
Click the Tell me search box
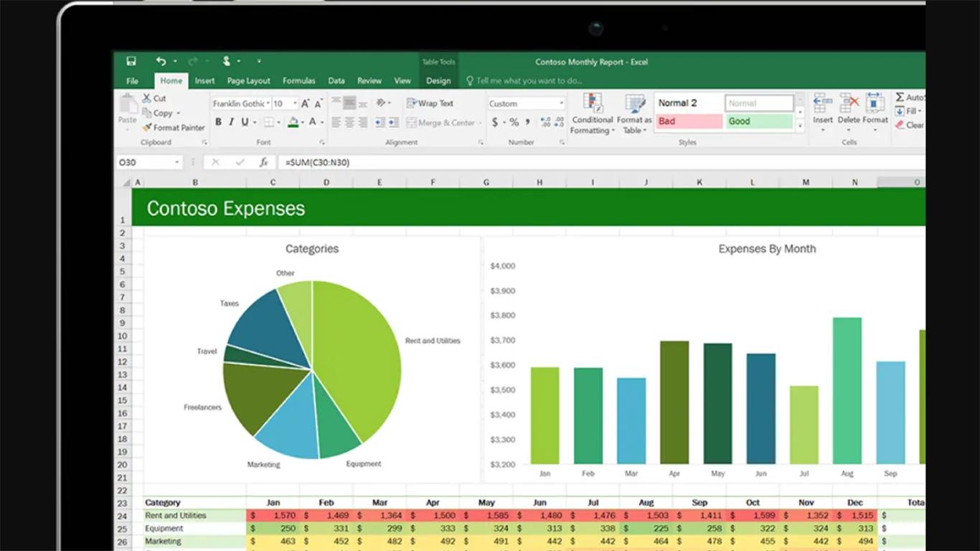pyautogui.click(x=529, y=81)
